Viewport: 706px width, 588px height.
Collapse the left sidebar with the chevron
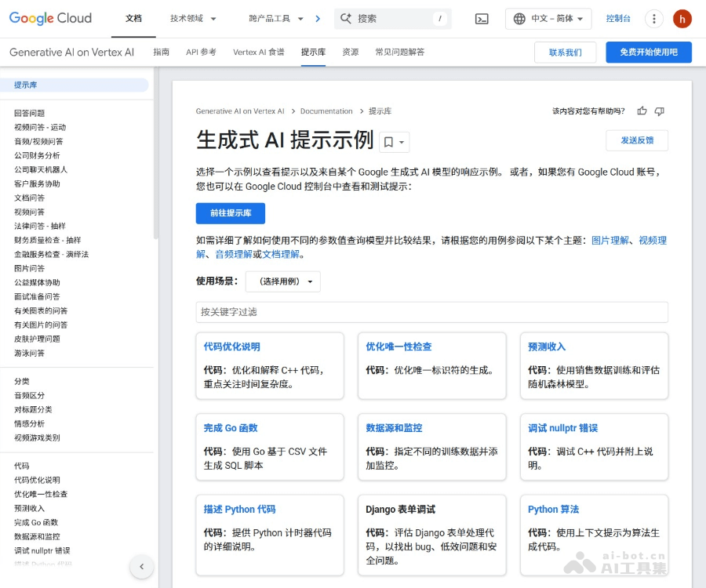(x=142, y=566)
